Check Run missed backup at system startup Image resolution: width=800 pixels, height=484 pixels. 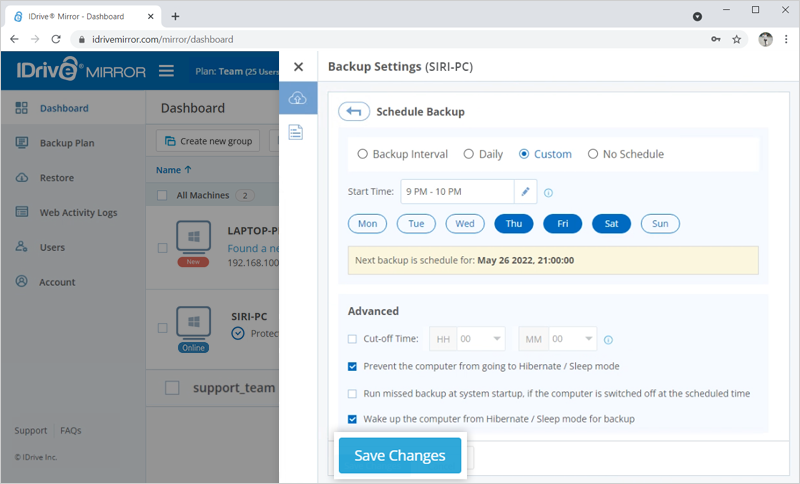tap(352, 394)
